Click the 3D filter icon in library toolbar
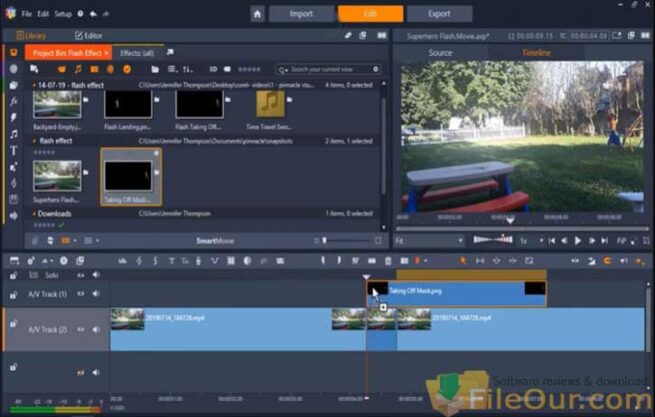This screenshot has width=655, height=417. pyautogui.click(x=213, y=69)
